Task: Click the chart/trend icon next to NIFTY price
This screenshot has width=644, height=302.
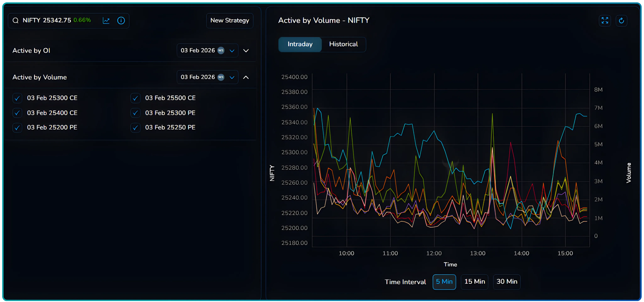Action: (106, 21)
